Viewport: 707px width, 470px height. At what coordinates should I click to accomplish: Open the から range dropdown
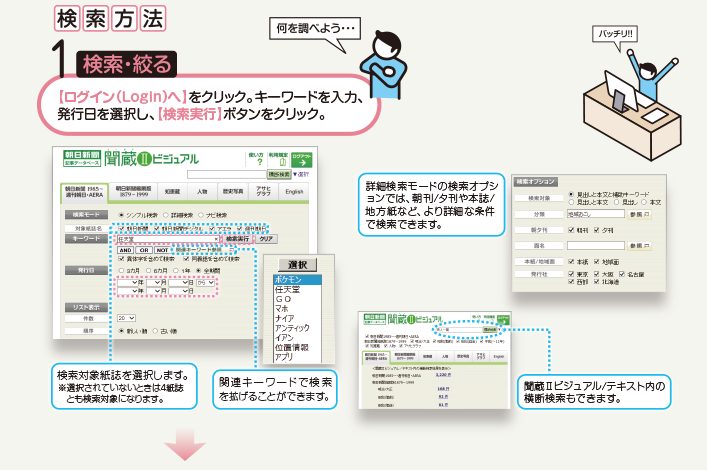[205, 282]
